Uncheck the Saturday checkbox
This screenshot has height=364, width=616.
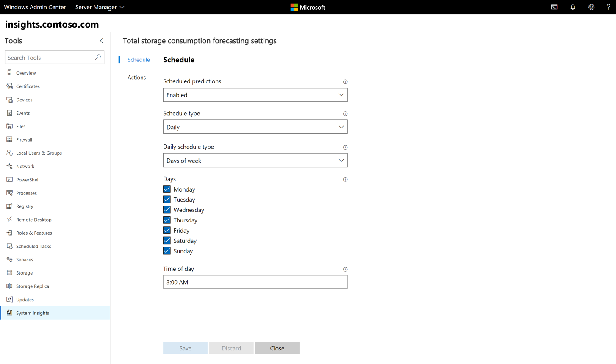pos(166,240)
